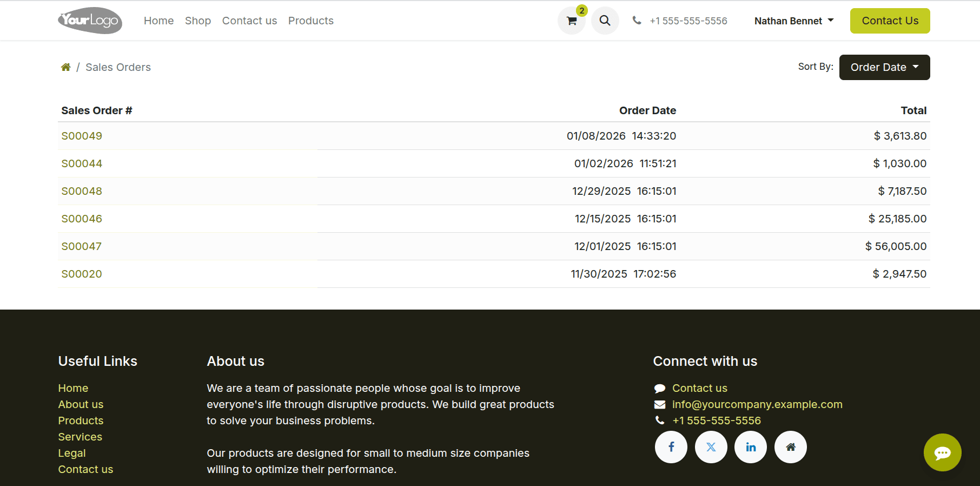Expand the Order Date sort dropdown
Screen dimensions: 980x486
coord(884,67)
